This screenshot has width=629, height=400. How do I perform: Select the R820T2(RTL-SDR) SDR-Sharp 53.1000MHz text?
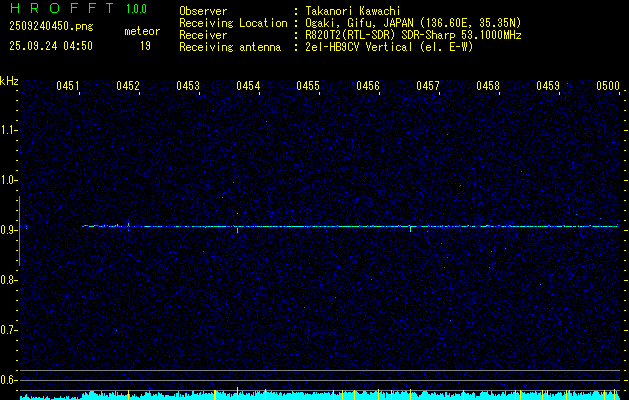414,35
